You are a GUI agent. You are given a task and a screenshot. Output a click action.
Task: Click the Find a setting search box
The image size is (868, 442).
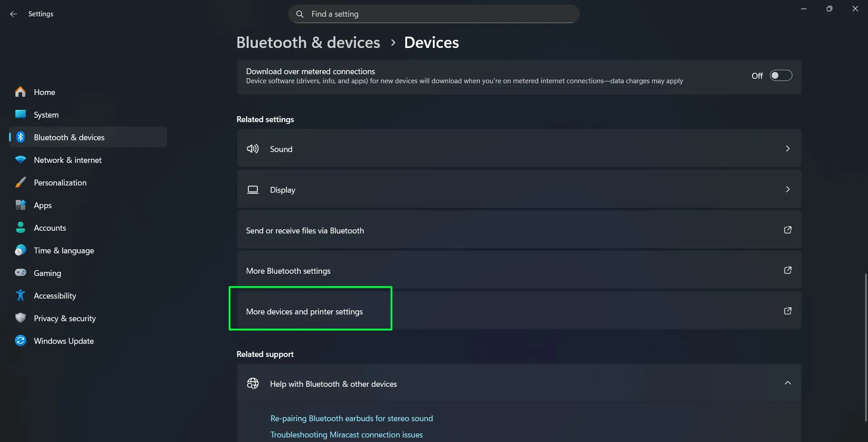433,14
